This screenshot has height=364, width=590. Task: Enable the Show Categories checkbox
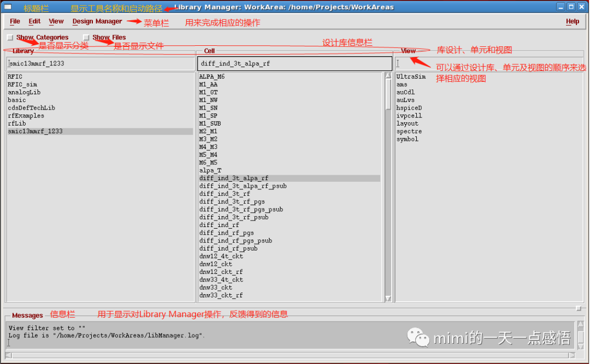[10, 37]
